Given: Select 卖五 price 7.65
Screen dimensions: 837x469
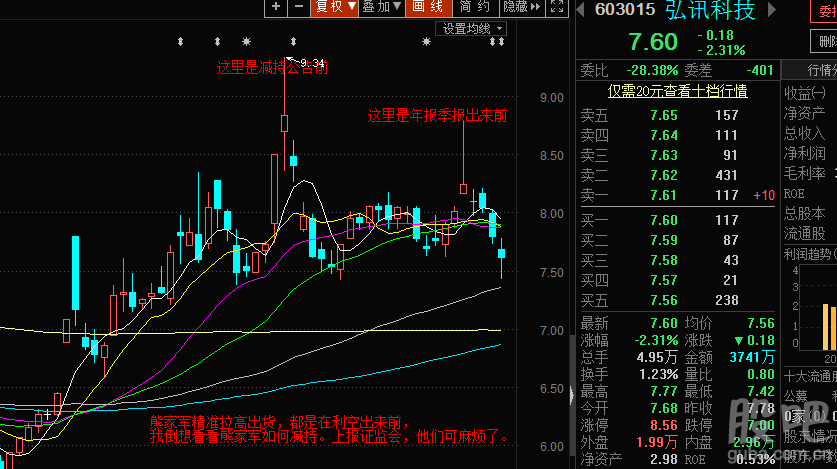Looking at the screenshot, I should [x=664, y=115].
